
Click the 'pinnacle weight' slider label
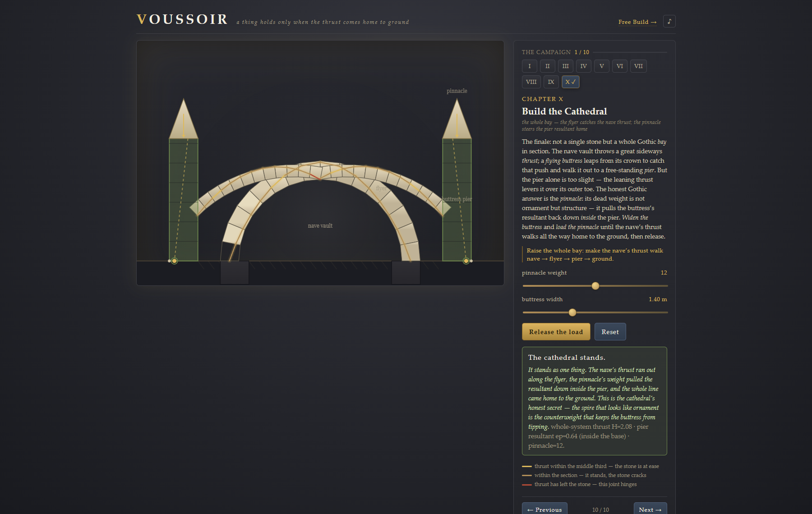[544, 272]
